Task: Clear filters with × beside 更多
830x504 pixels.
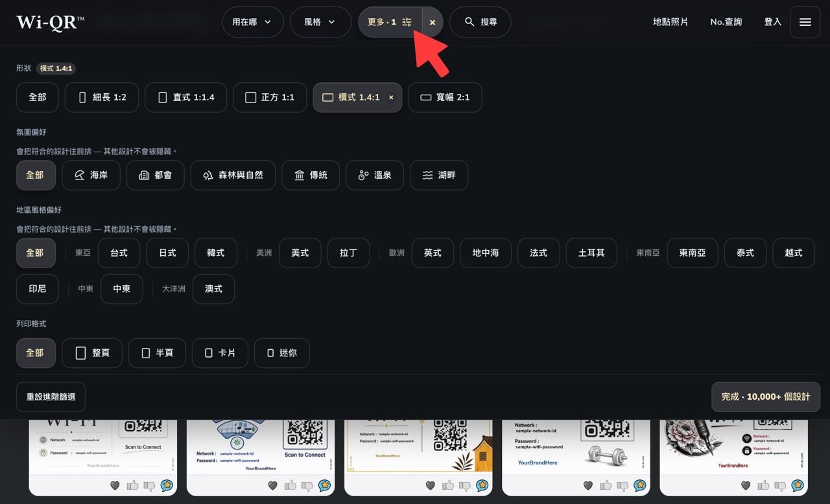Action: [x=433, y=22]
